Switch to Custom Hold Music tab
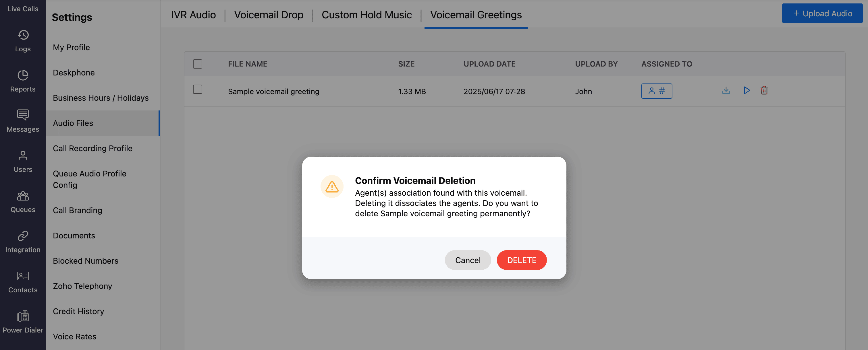Screen dimensions: 868x350 pos(366,15)
